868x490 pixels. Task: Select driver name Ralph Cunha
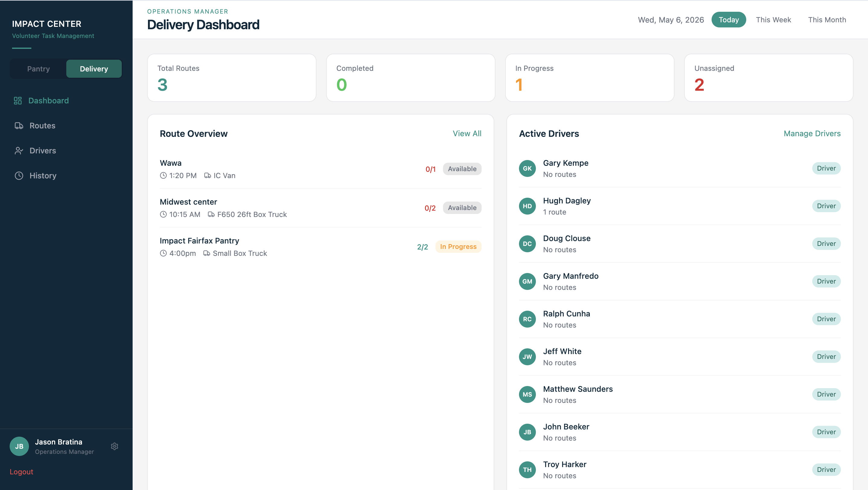tap(566, 314)
